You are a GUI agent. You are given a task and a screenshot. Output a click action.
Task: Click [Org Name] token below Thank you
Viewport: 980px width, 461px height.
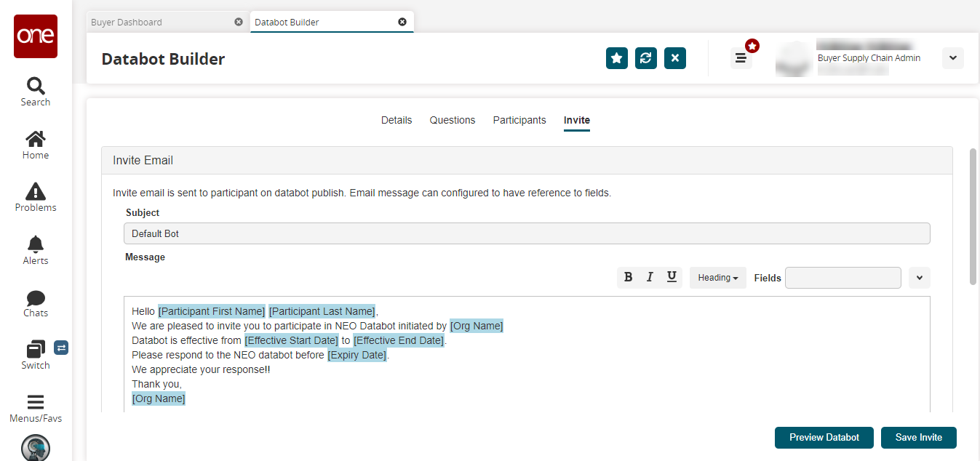pos(159,398)
